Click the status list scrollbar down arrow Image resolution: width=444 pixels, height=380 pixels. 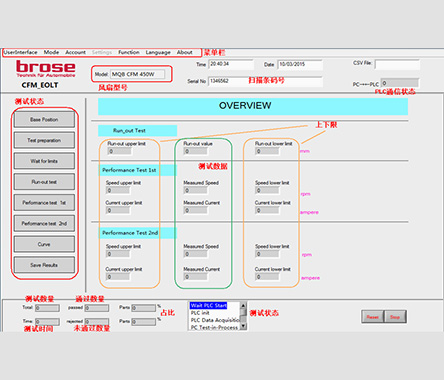(243, 327)
